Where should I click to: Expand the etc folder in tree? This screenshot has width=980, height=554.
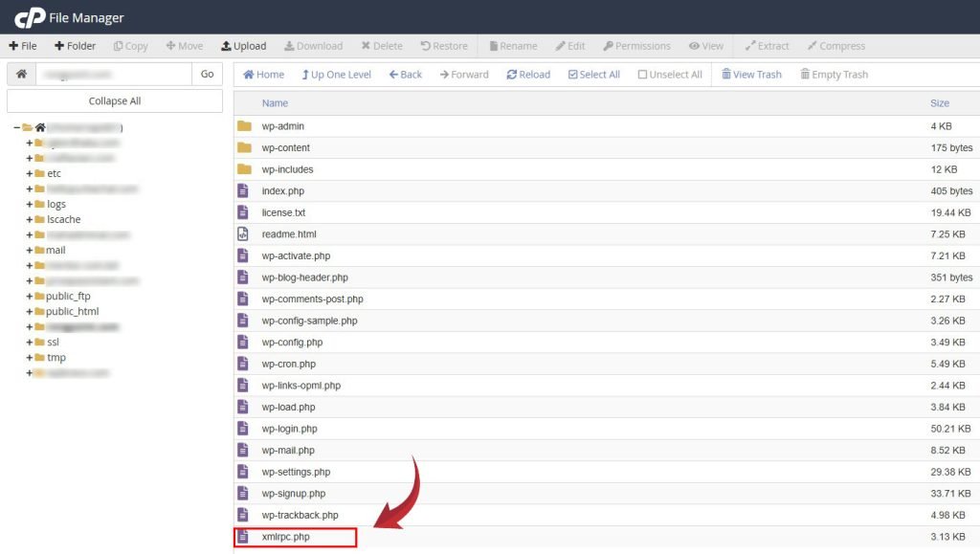pos(30,174)
